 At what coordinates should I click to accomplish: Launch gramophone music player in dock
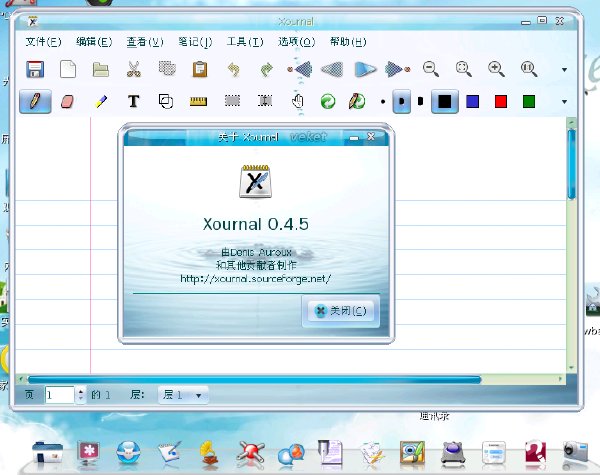pos(209,454)
